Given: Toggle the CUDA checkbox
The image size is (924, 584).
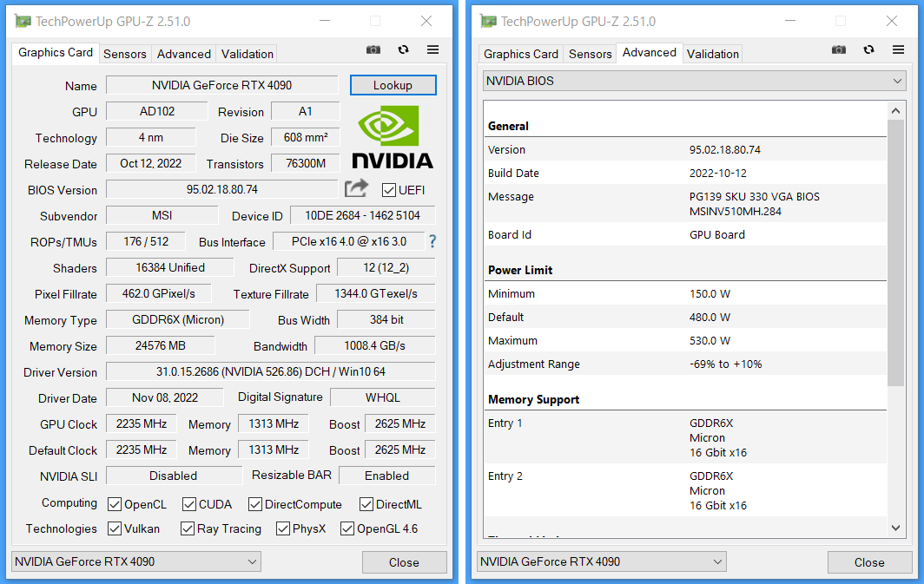Looking at the screenshot, I should click(189, 504).
